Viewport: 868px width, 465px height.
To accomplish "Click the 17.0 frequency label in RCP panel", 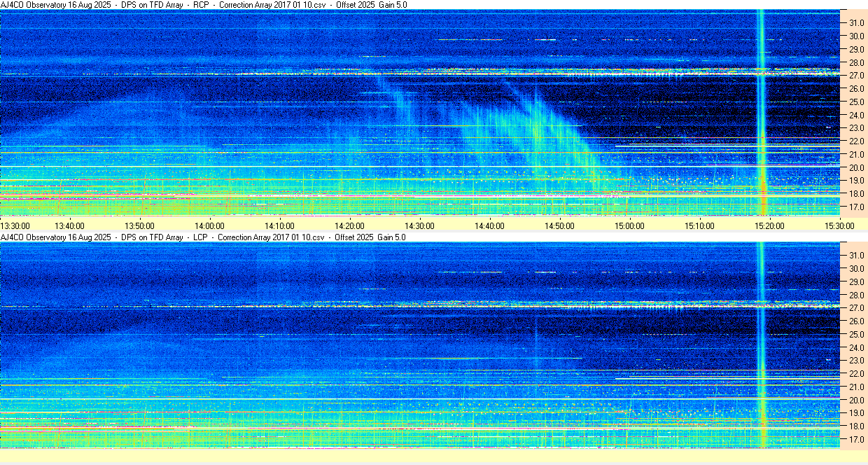I will point(857,207).
